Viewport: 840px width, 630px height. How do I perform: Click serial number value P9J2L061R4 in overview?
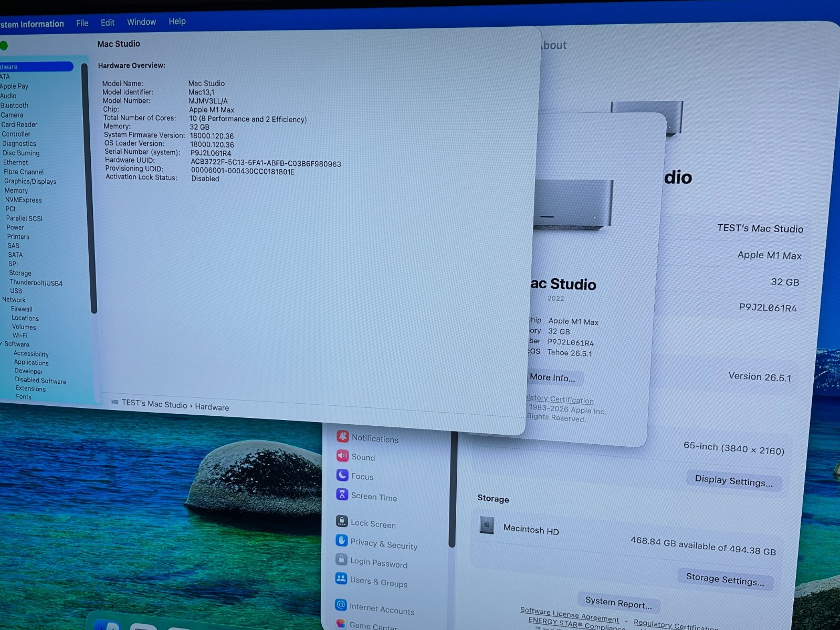pos(211,153)
